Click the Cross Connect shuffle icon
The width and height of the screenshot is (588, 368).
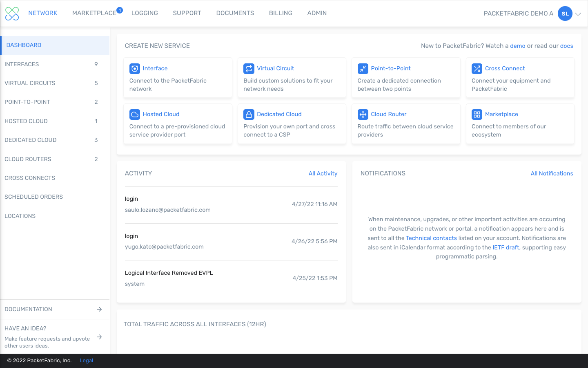click(x=477, y=69)
